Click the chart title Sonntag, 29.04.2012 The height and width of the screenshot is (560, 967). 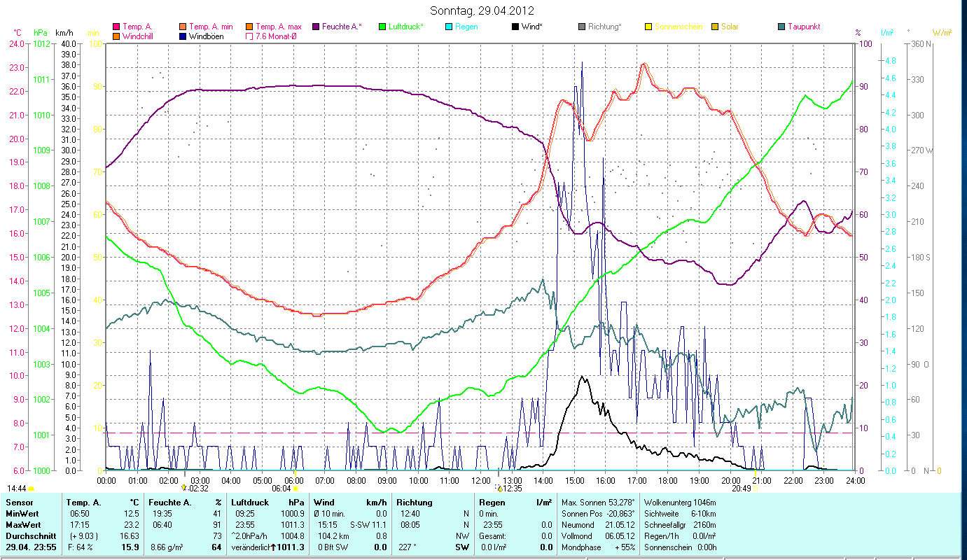pos(483,10)
